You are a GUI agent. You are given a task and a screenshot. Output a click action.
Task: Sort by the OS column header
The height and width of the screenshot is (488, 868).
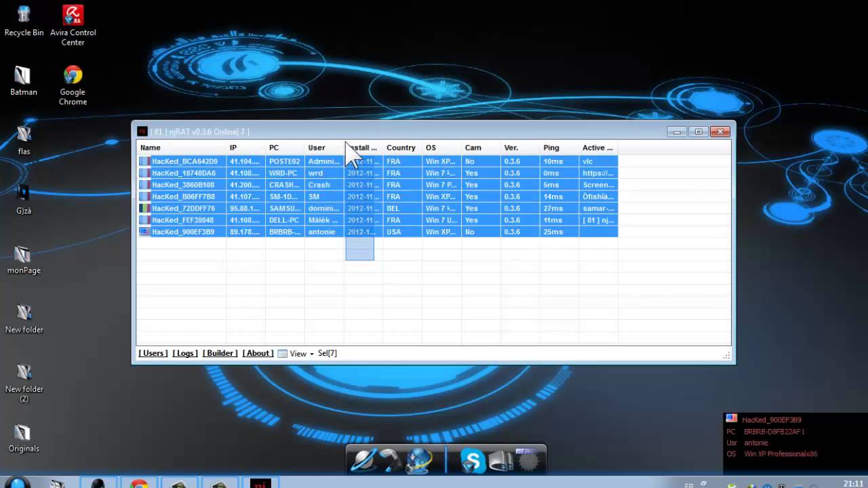pos(441,148)
